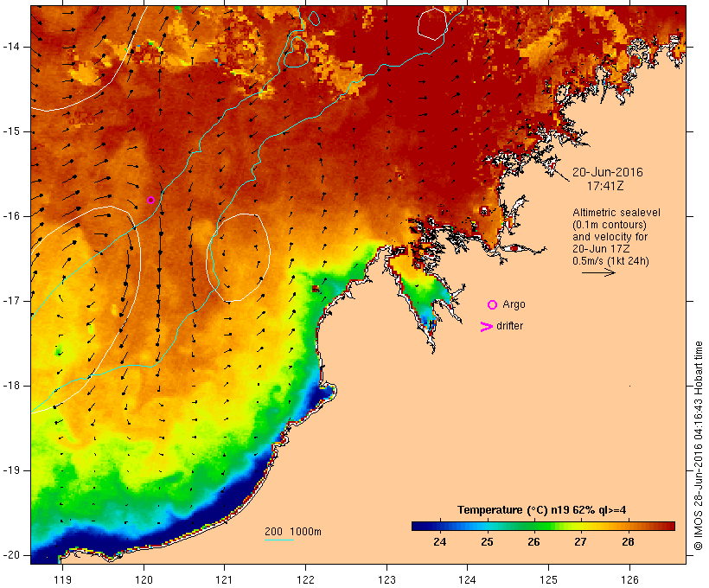709x588 pixels.
Task: Click the colorbar label 26
Action: point(534,541)
